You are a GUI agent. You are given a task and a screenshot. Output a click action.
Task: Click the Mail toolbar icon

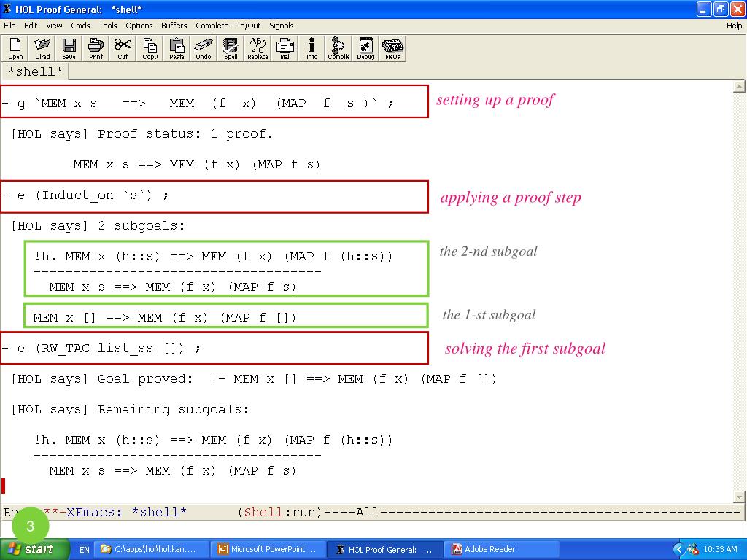click(285, 48)
